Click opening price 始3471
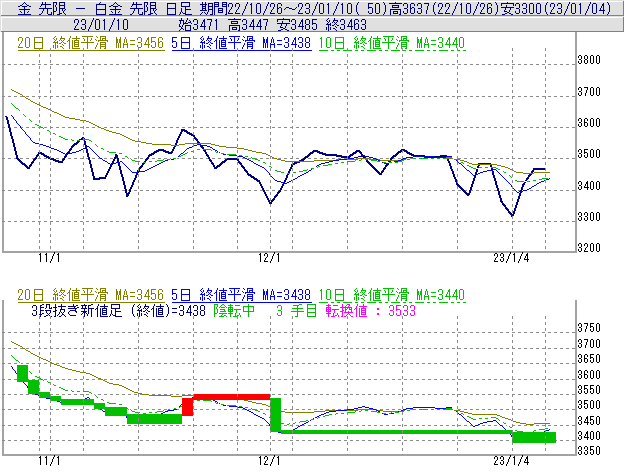 coord(198,25)
